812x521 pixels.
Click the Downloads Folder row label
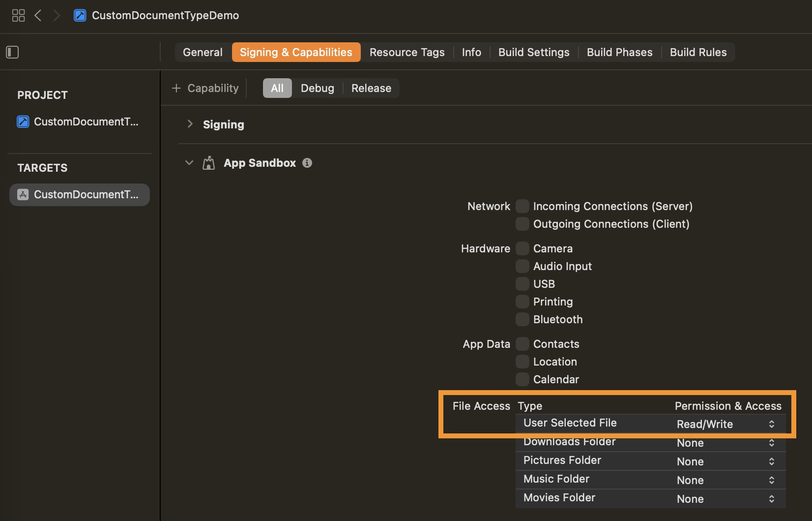point(569,442)
